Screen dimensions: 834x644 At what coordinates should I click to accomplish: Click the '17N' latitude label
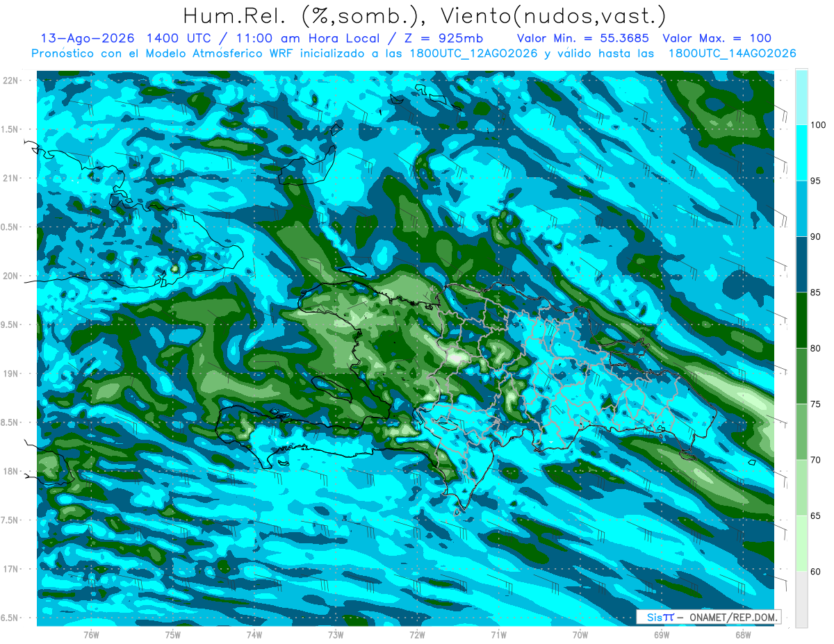pyautogui.click(x=11, y=569)
